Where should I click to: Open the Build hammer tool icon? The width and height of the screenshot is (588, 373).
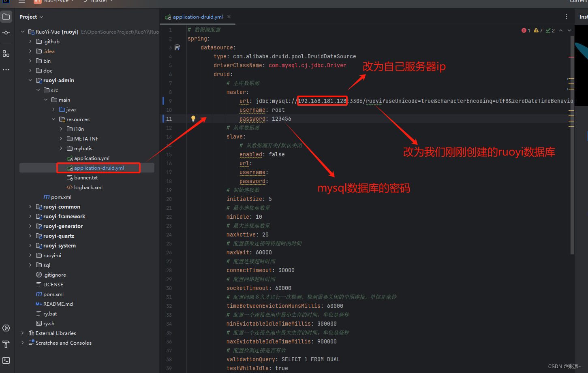click(x=6, y=344)
